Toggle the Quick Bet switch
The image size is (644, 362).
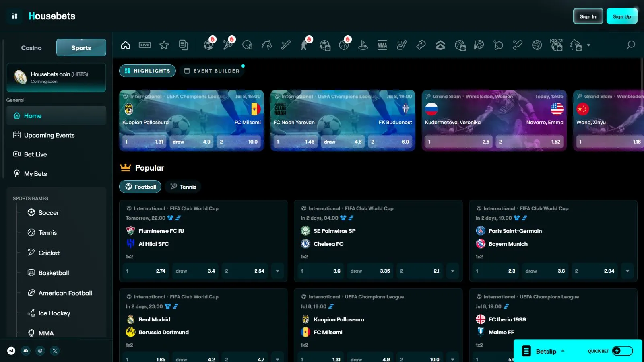coord(622,351)
